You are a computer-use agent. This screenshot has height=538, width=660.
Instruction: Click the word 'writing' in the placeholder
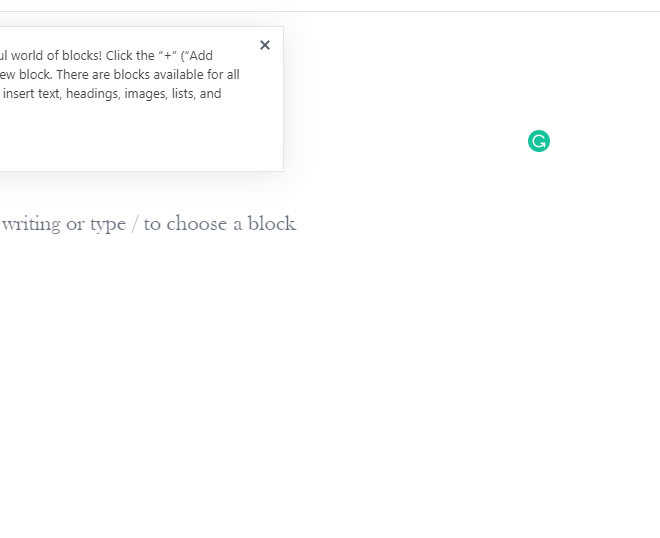(32, 224)
